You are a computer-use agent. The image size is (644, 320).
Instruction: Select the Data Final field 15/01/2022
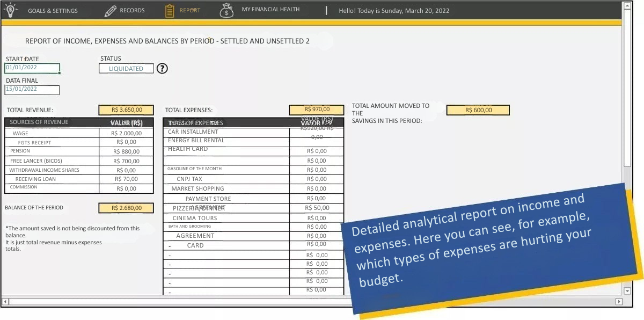click(x=32, y=90)
